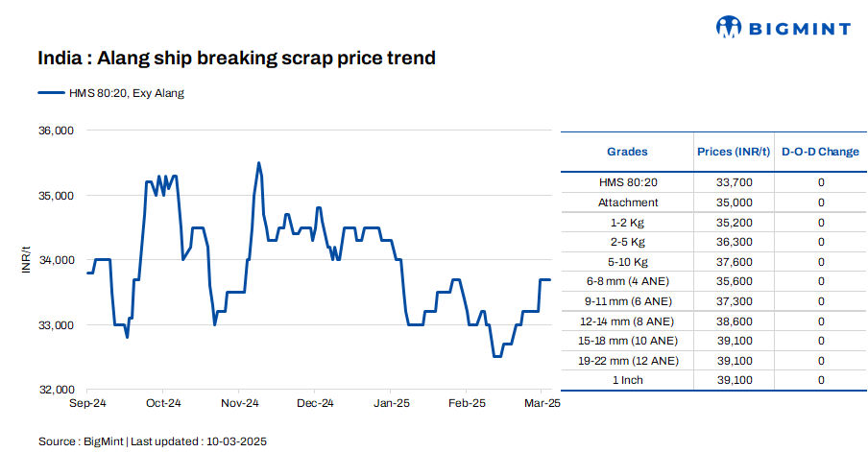Click the 12-14 mm (8 ANE) grade label

pos(628,321)
